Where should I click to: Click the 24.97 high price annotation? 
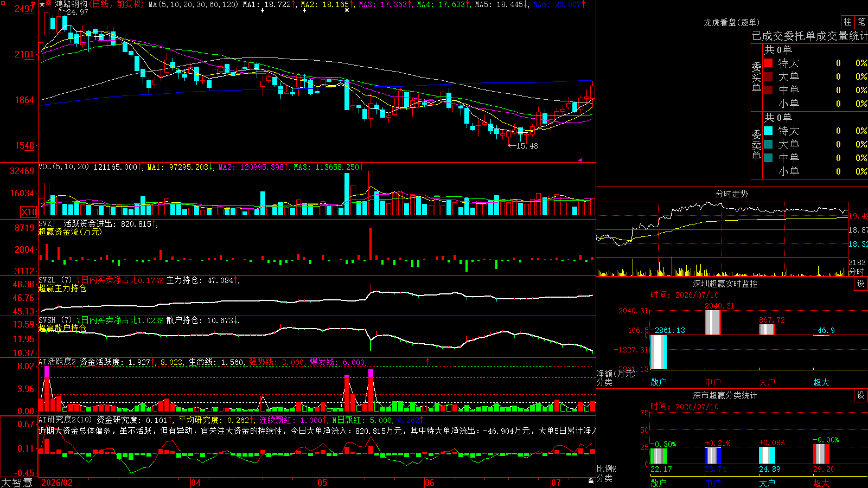tap(77, 12)
